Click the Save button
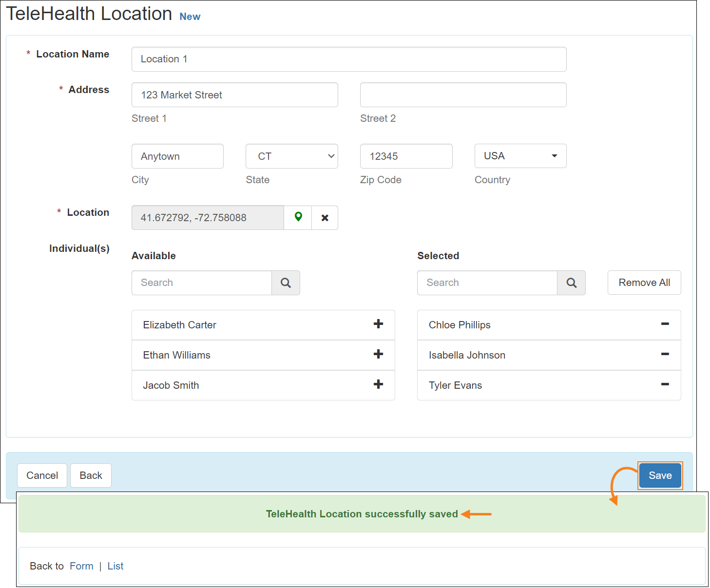710x588 pixels. 660,475
